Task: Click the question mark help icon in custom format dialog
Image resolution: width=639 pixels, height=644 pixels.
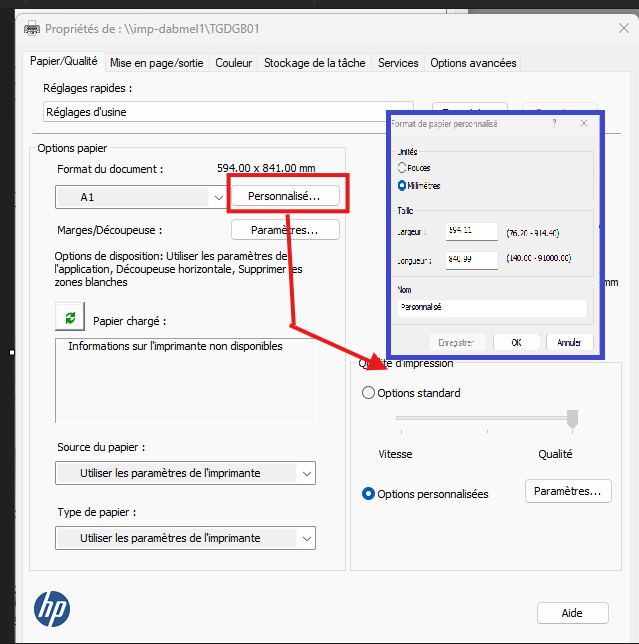Action: [x=554, y=123]
